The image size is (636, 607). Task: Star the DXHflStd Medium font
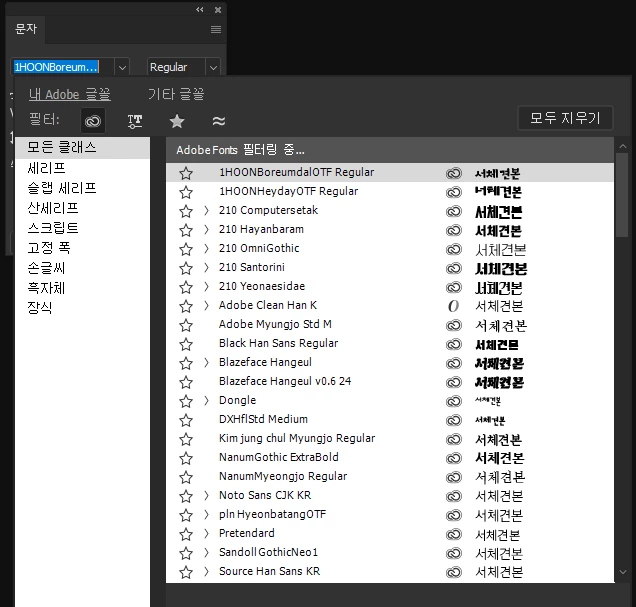186,420
